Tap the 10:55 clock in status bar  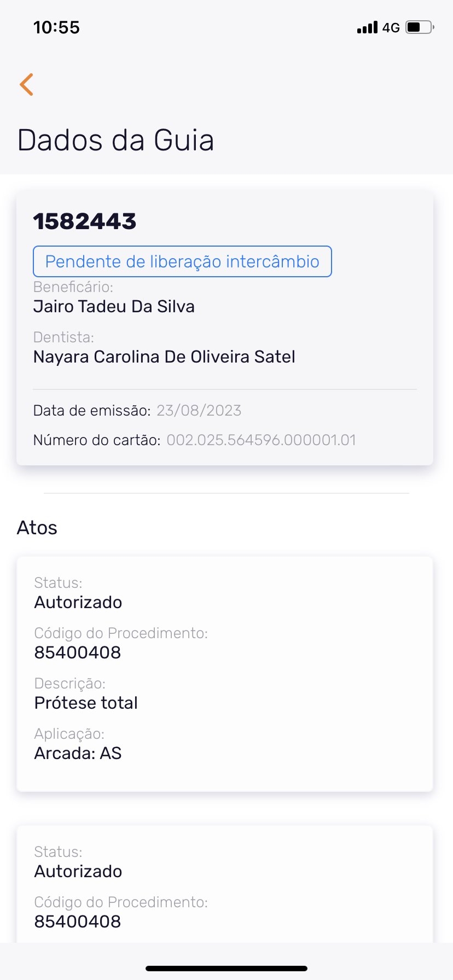(x=56, y=27)
